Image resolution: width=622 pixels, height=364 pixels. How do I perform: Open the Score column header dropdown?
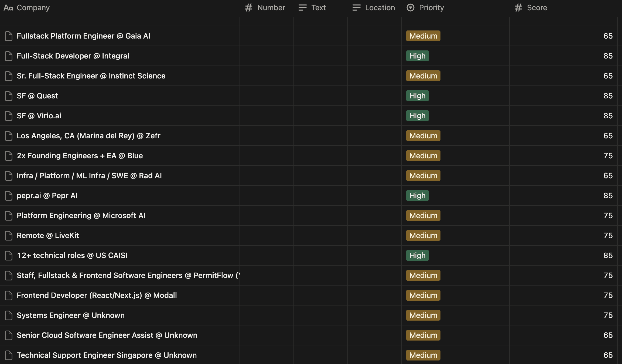click(x=537, y=8)
